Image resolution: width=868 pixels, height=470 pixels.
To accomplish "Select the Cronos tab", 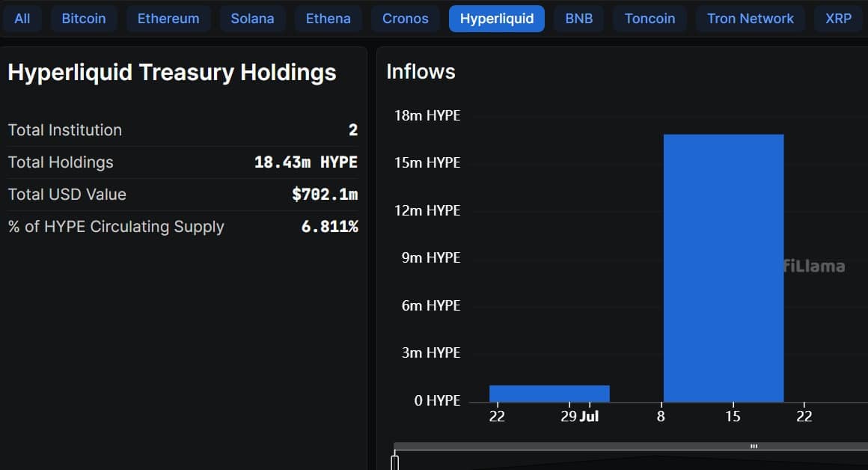I will coord(406,19).
